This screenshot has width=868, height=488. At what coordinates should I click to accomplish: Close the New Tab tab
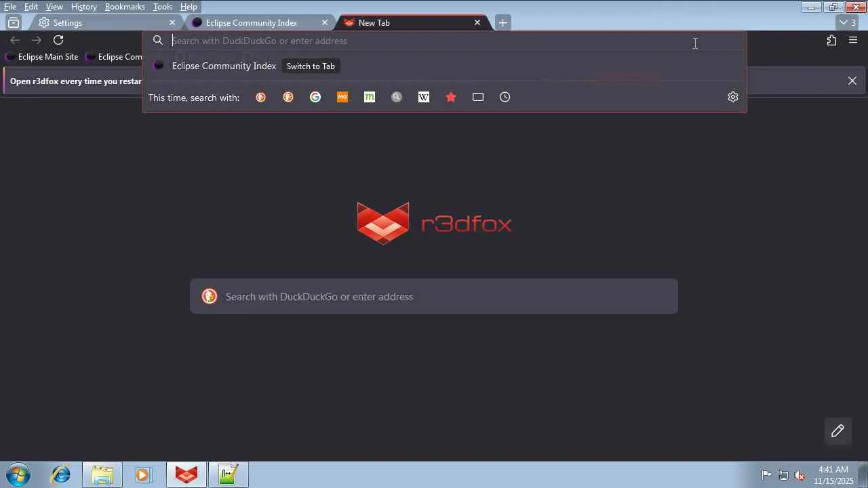477,22
